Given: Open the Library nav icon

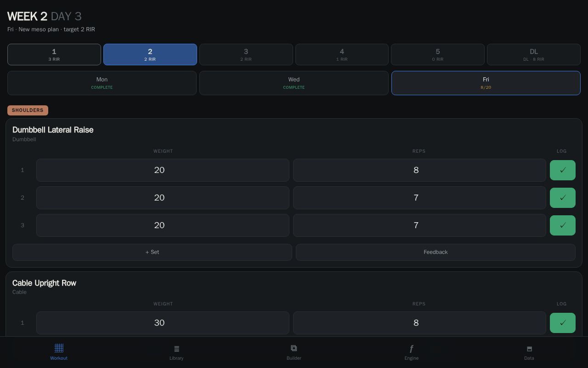Looking at the screenshot, I should [176, 349].
